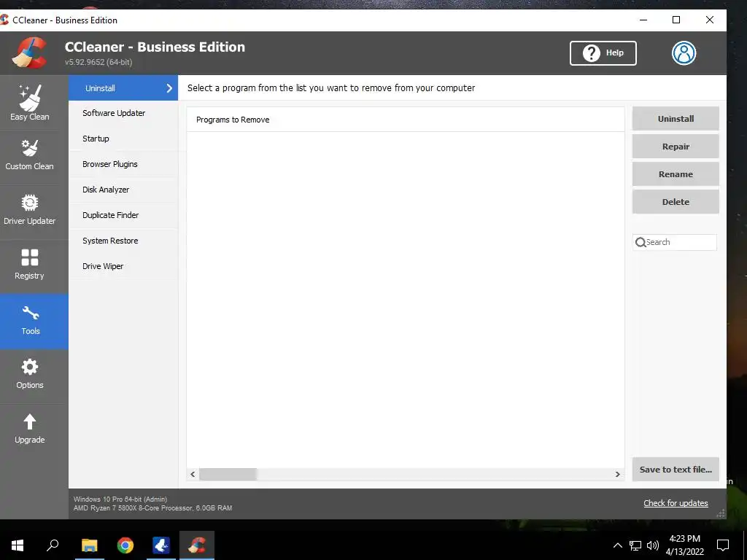Click the horizontal scrollbar thumb
The image size is (747, 560).
tap(228, 474)
